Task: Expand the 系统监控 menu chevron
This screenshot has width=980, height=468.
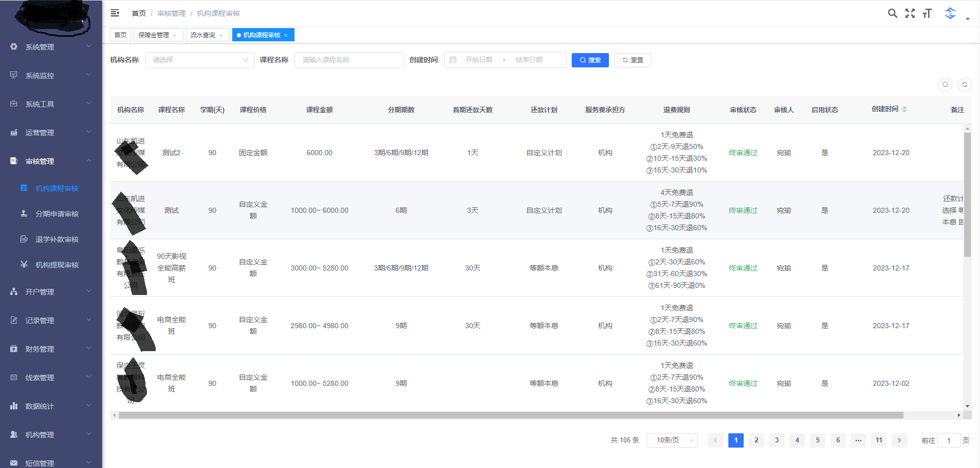Action: click(89, 75)
